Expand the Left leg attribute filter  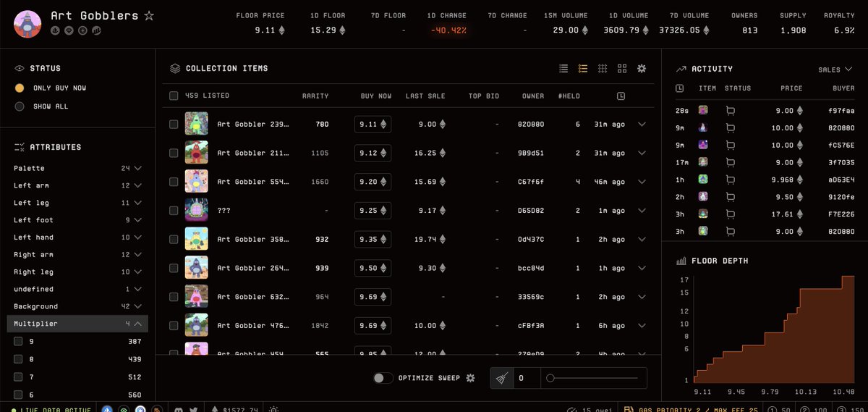pyautogui.click(x=78, y=203)
